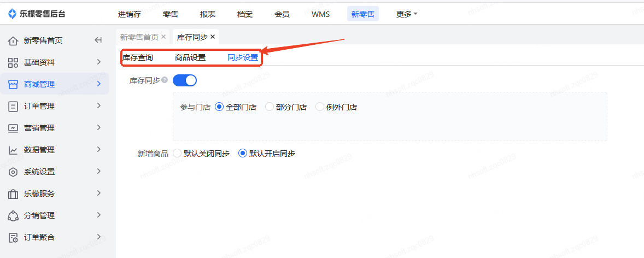Open the 会员 top menu
This screenshot has height=258, width=644.
(x=282, y=14)
